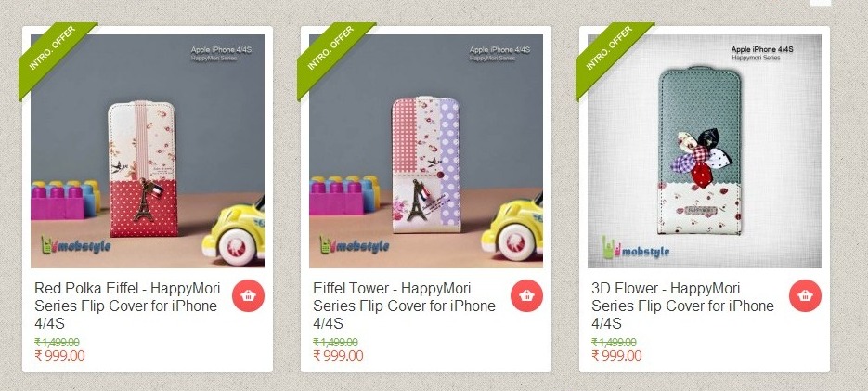The height and width of the screenshot is (391, 868).
Task: Open Red Polka Eiffel product image
Action: tap(148, 151)
